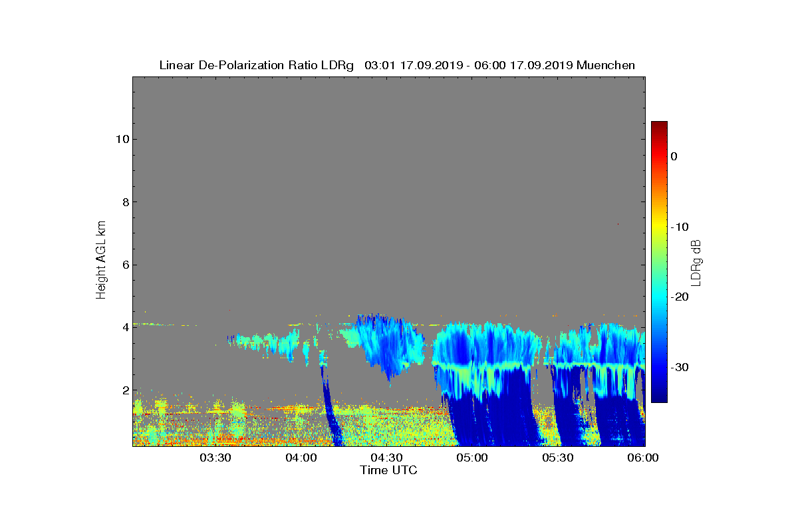Screen dimensions: 798x532
Task: Click the 'Time UTC' axis label
Action: click(389, 470)
